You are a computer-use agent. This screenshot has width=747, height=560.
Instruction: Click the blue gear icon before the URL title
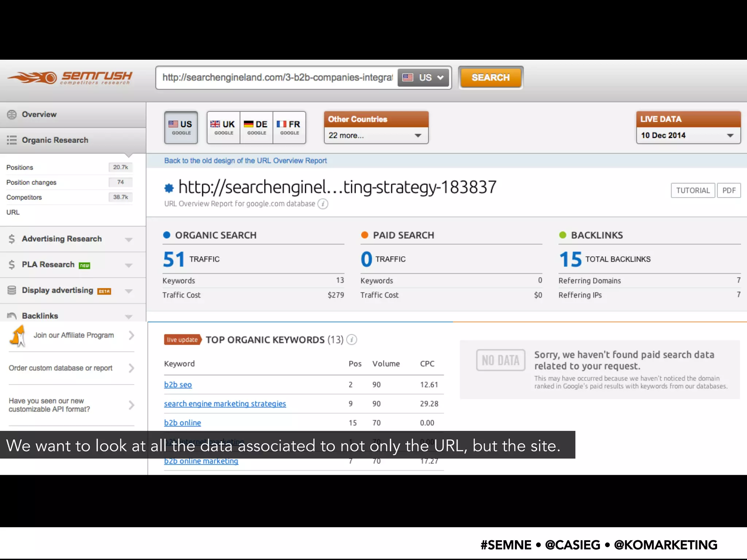tap(169, 188)
